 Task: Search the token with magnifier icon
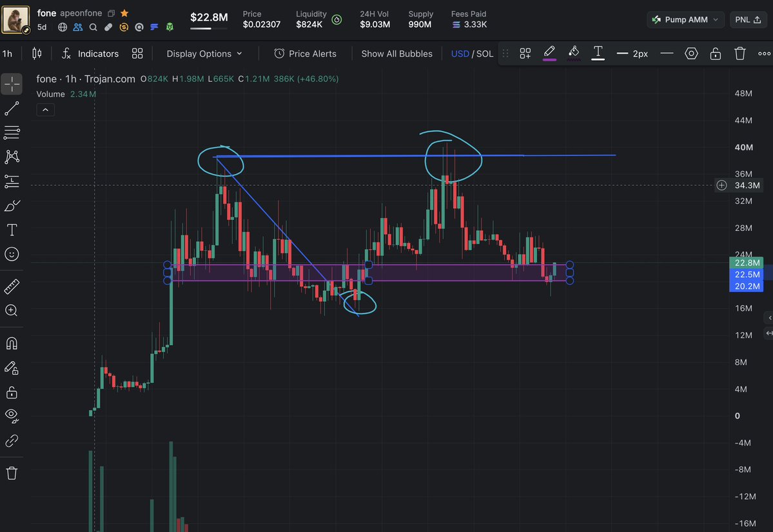(93, 27)
